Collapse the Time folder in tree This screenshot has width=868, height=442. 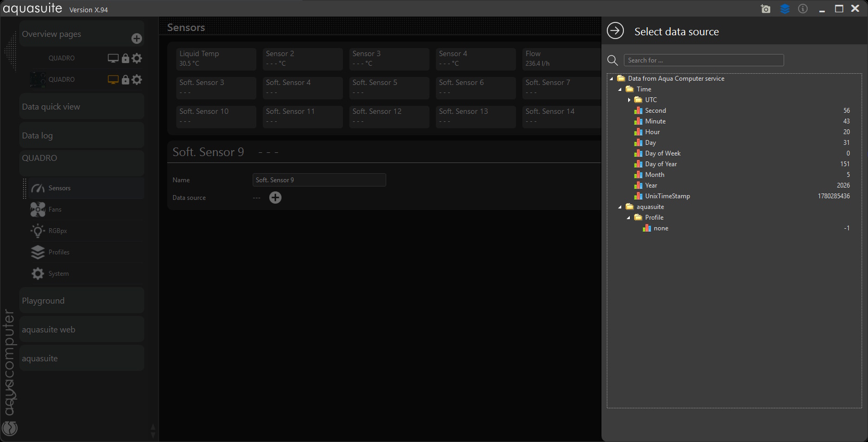620,89
